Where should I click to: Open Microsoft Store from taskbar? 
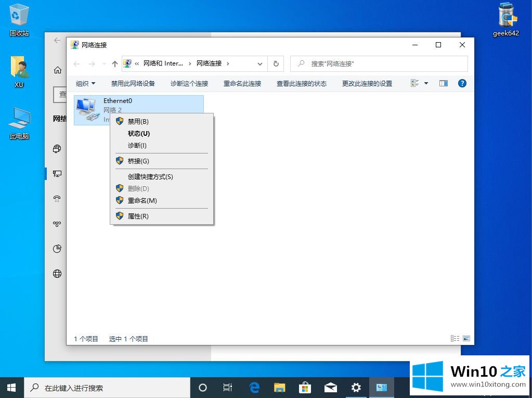(x=305, y=388)
